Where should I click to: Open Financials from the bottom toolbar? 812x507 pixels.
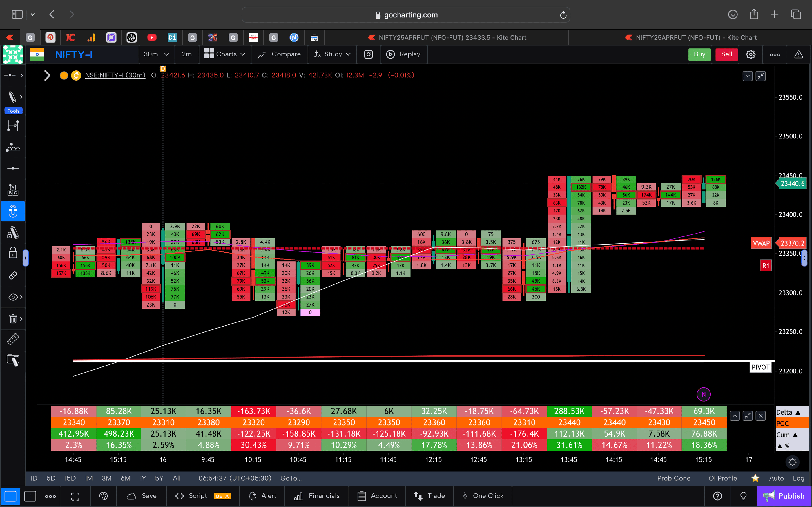[316, 496]
